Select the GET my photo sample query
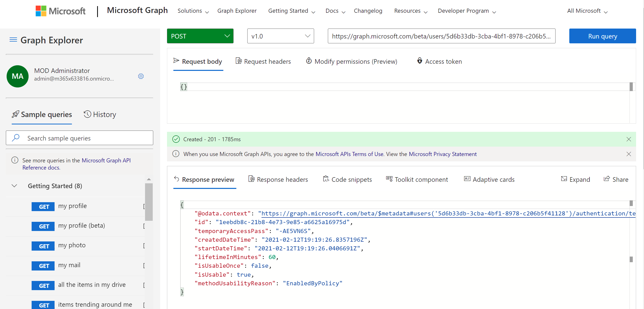The width and height of the screenshot is (644, 309). pos(72,246)
